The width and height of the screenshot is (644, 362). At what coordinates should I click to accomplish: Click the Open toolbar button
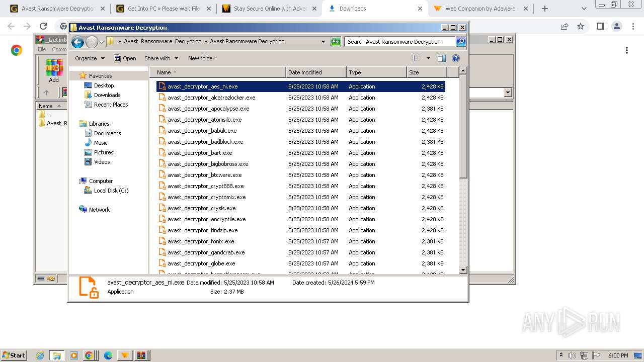125,58
